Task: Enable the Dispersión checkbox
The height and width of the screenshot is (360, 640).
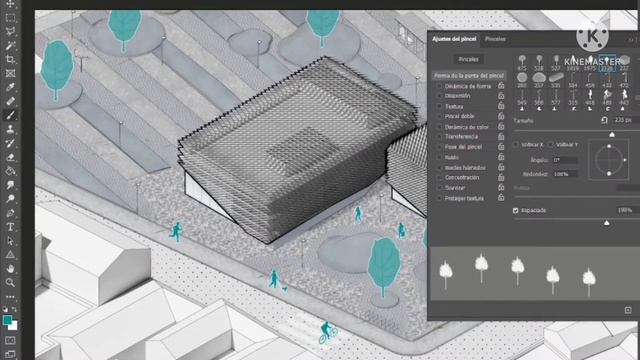Action: tap(439, 96)
